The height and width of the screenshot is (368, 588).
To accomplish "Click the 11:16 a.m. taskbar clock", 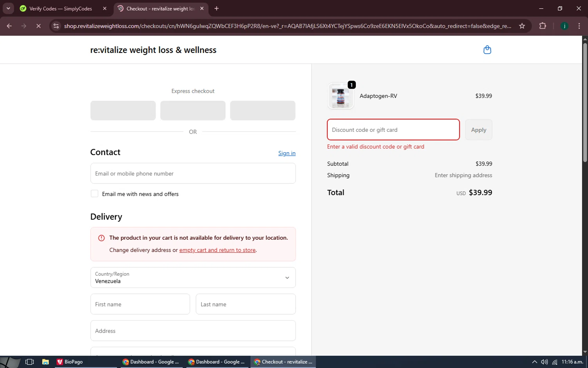I will click(572, 362).
